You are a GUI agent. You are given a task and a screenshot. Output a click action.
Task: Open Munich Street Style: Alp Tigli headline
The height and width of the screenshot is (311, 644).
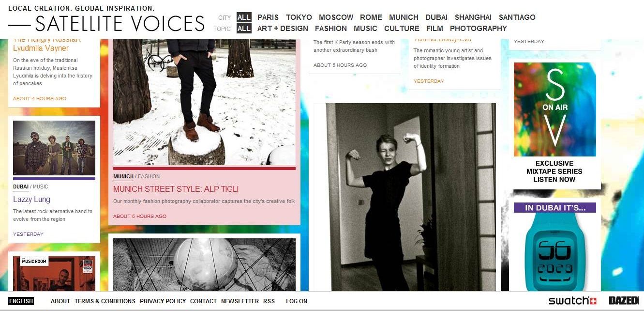[176, 189]
